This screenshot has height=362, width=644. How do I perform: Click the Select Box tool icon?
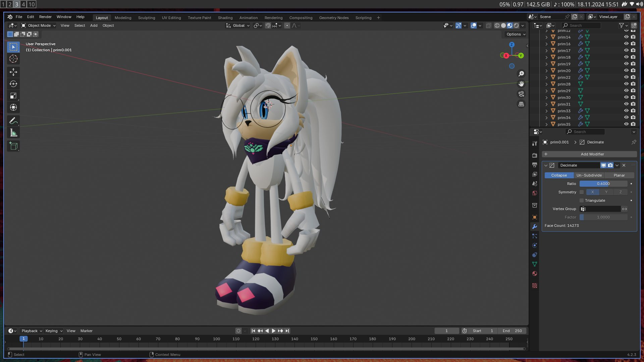13,47
